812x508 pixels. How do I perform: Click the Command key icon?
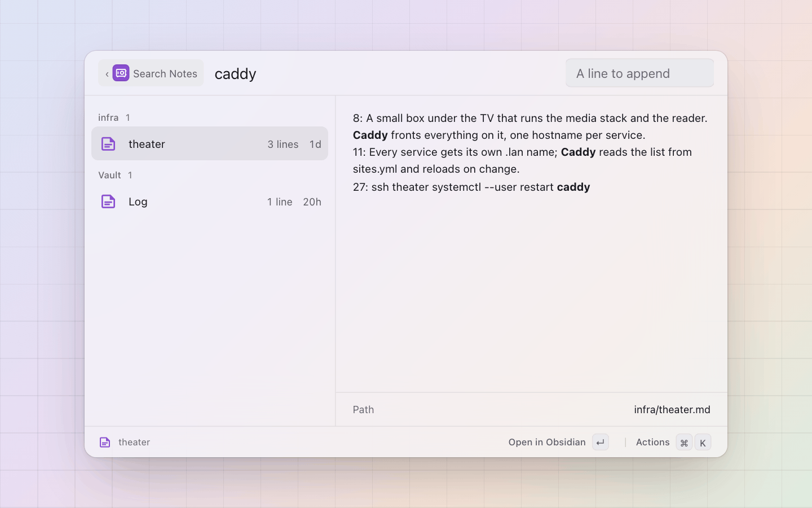point(684,443)
